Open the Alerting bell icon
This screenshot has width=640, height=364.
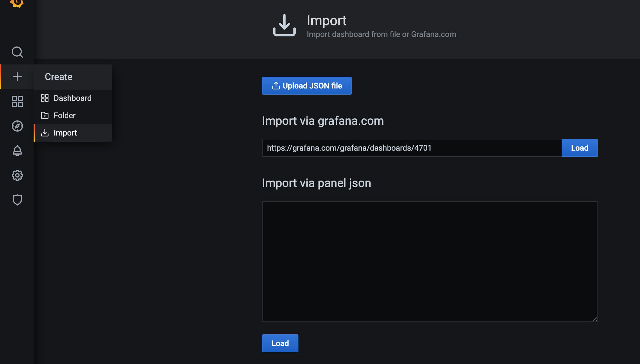[x=17, y=151]
